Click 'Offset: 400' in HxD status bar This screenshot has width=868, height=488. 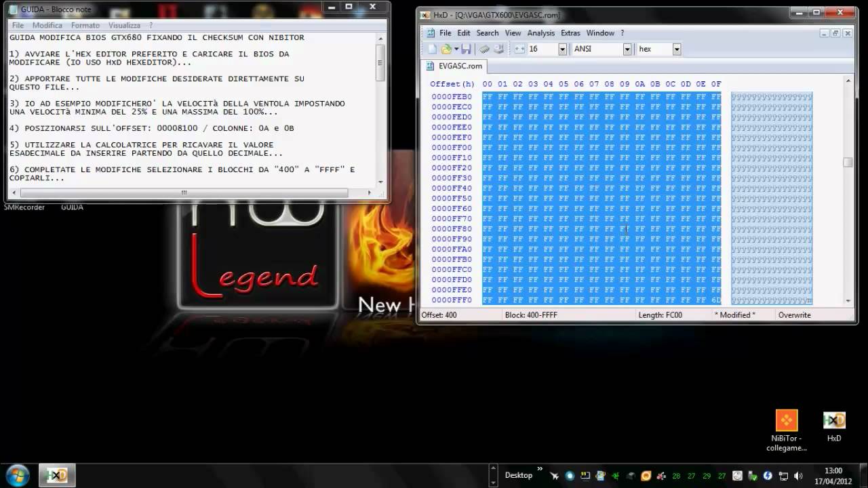click(x=439, y=315)
